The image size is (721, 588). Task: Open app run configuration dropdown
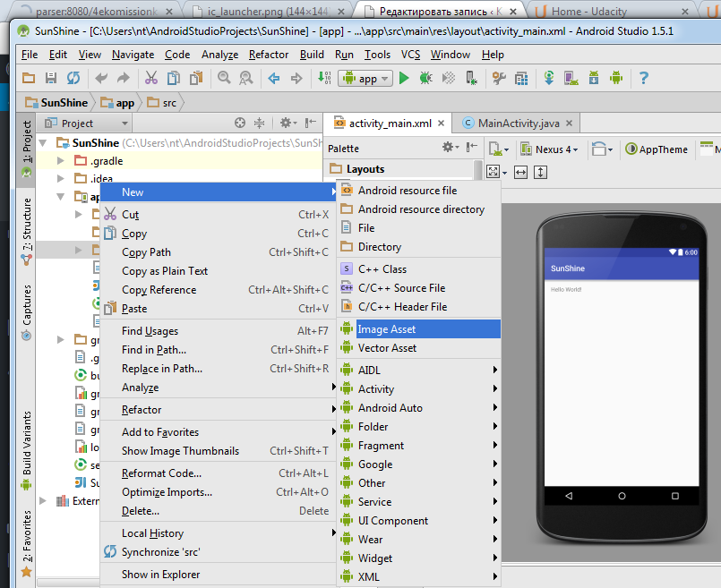pyautogui.click(x=365, y=79)
